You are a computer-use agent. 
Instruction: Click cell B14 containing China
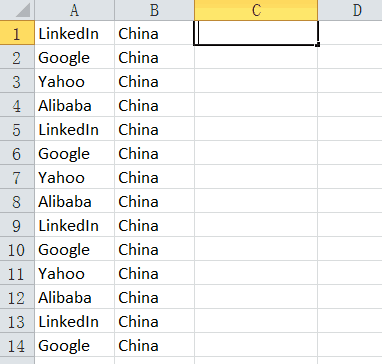154,345
